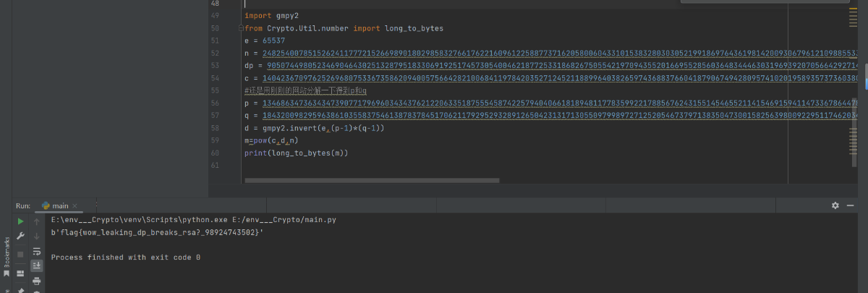Click the 'print(long_to_bytes(m))' line
The image size is (868, 293).
tap(297, 153)
